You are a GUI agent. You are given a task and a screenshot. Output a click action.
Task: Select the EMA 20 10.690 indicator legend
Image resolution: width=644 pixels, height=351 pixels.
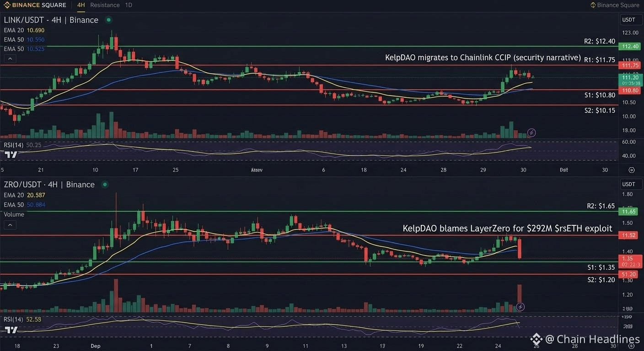click(24, 30)
